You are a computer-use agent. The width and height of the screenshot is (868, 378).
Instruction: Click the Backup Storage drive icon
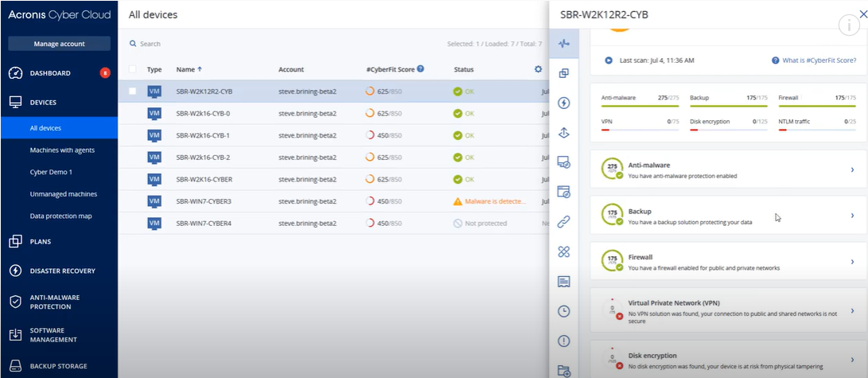click(x=15, y=366)
